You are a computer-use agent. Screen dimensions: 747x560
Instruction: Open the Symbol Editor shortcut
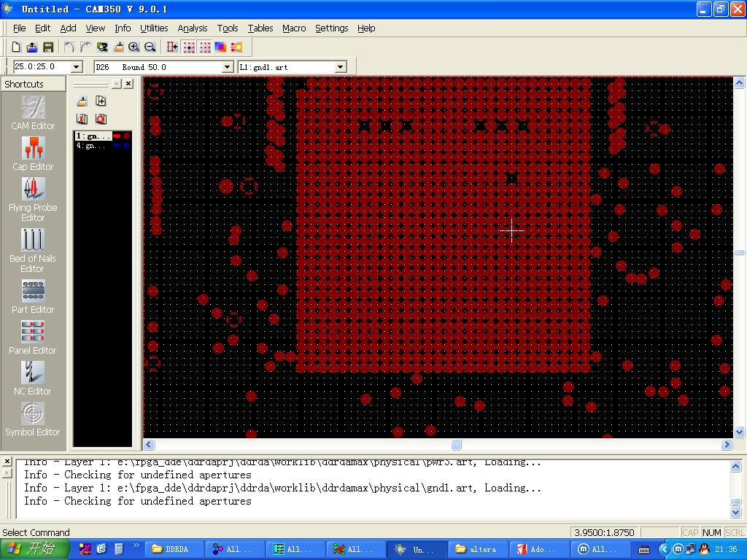pyautogui.click(x=33, y=419)
